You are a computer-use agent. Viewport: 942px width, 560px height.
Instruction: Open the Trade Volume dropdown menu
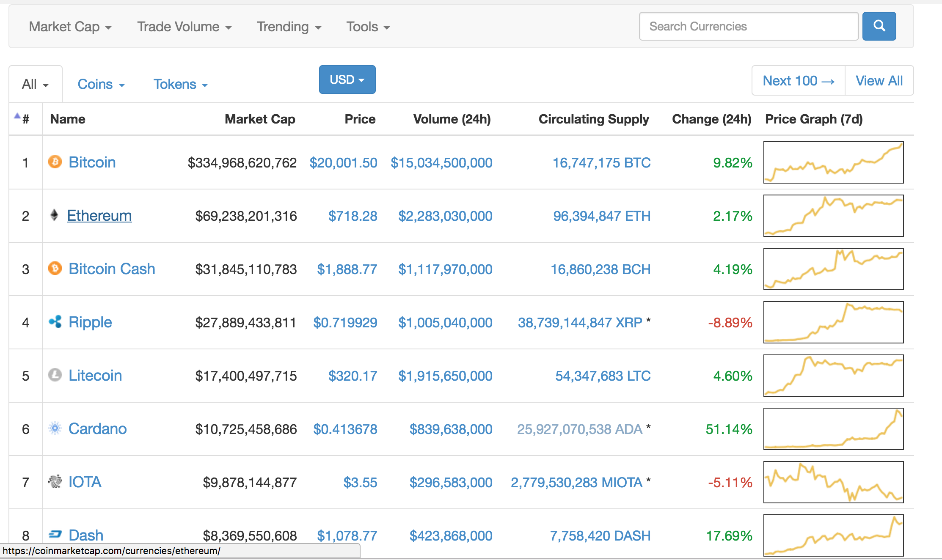point(185,27)
